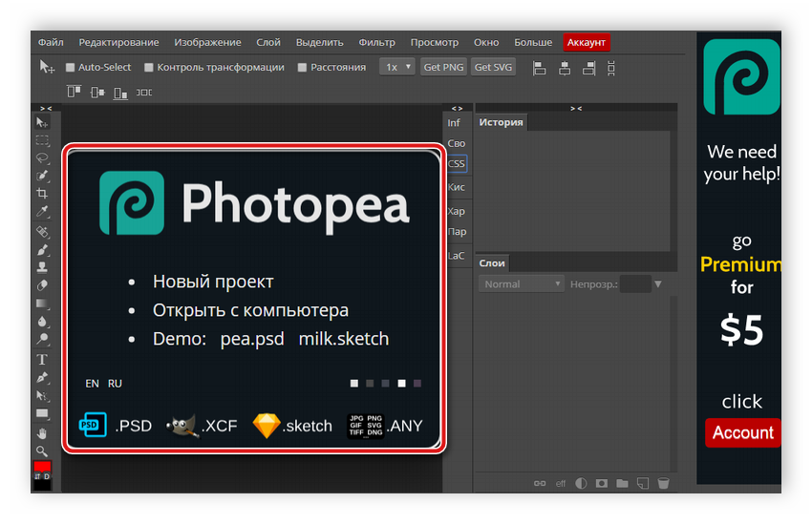Screen dimensions: 812x524
Task: Select the Rectangle Select tool
Action: click(42, 140)
